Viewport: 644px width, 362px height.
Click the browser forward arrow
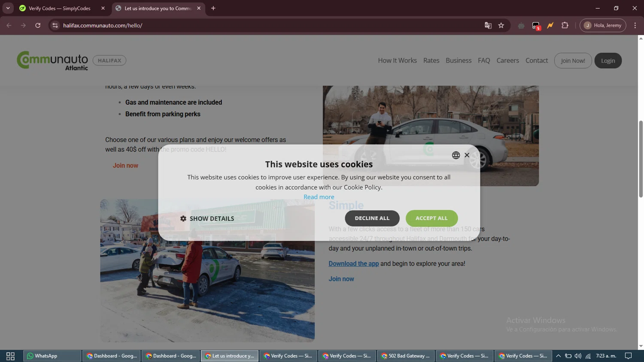(23, 25)
